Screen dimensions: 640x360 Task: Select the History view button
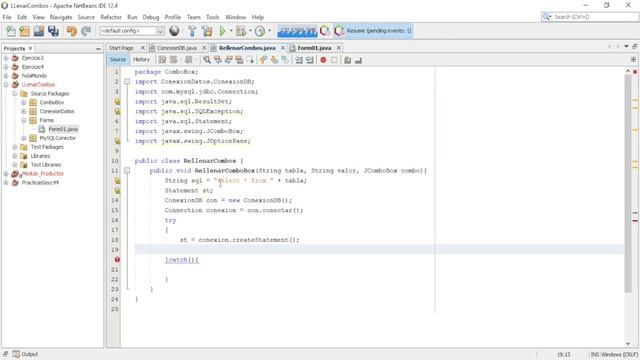[141, 60]
